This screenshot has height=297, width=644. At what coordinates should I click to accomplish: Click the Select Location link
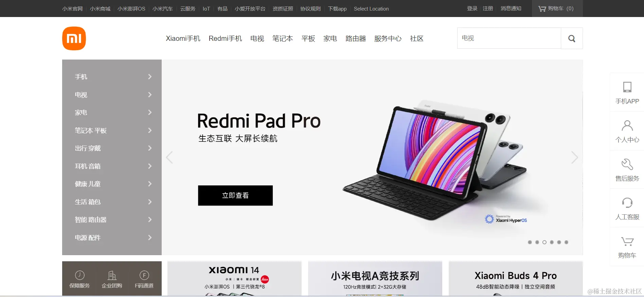(371, 9)
